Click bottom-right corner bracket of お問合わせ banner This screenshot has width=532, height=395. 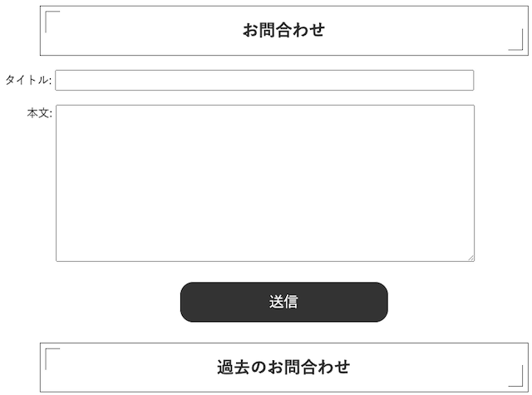[515, 40]
